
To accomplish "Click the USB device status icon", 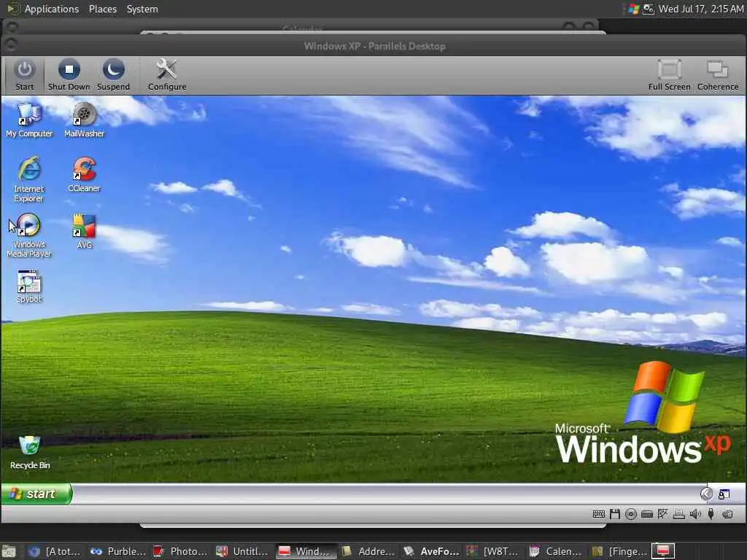I will pyautogui.click(x=711, y=514).
